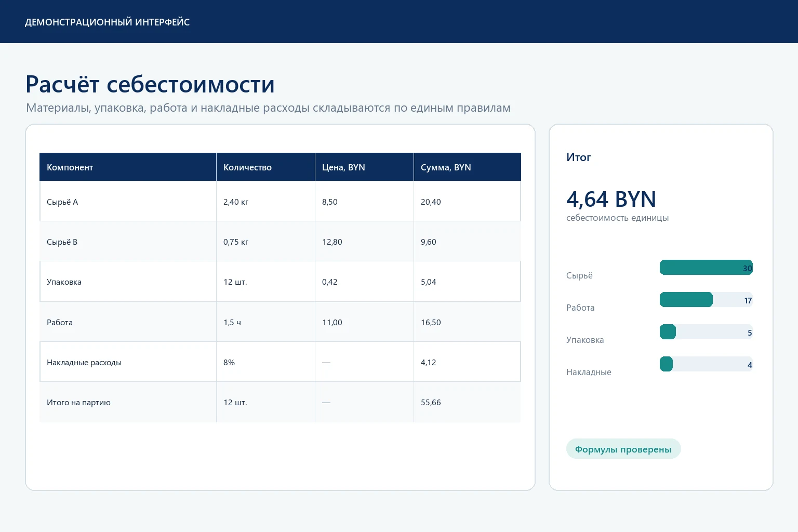Click the price cell '11,00'
The image size is (798, 532).
[364, 322]
